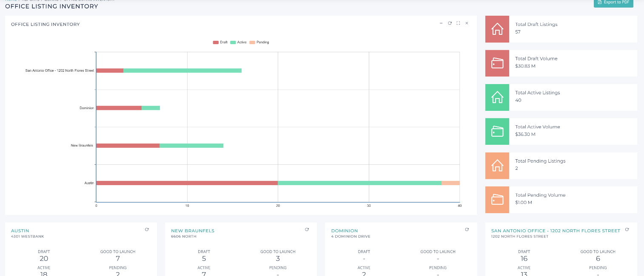Click the Total Draft Listings label
The height and width of the screenshot is (276, 644).
click(536, 25)
